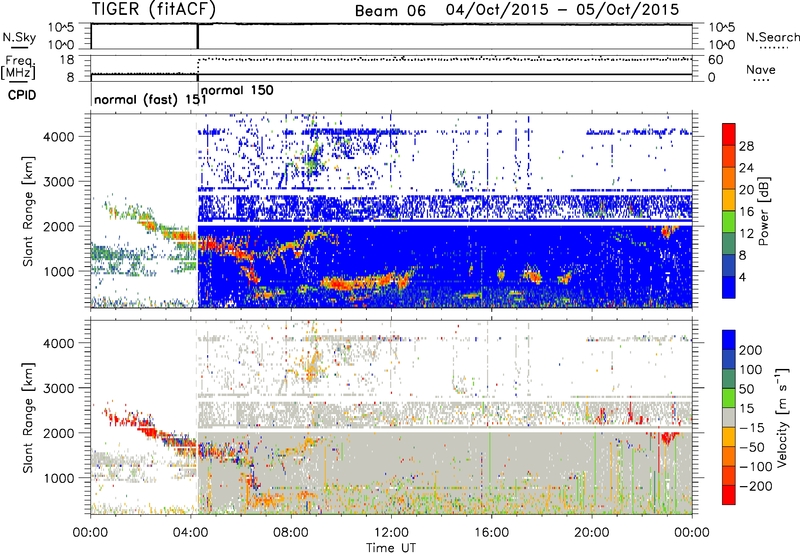Click inside the Velocity range-time plot

(x=391, y=417)
